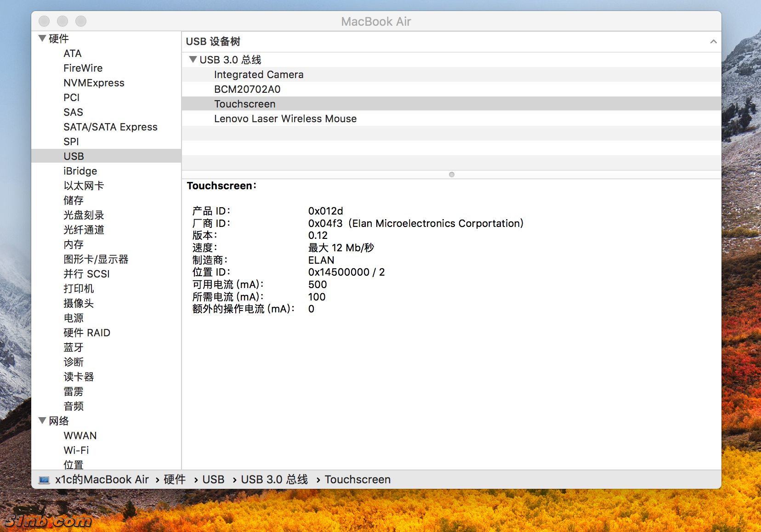Viewport: 761px width, 532px height.
Task: Select 图形卡/显示器 in the sidebar
Action: [x=96, y=259]
